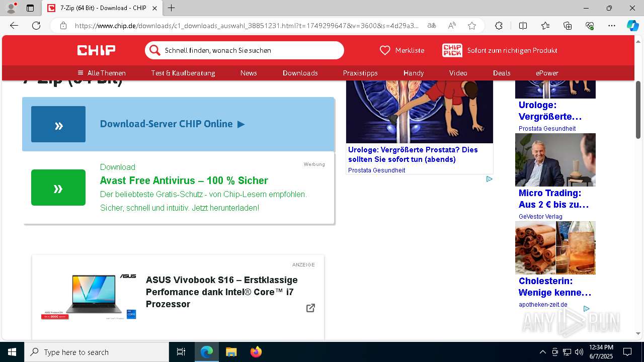Open Merkliste heart icon
Screen dimensions: 644x362
[385, 50]
